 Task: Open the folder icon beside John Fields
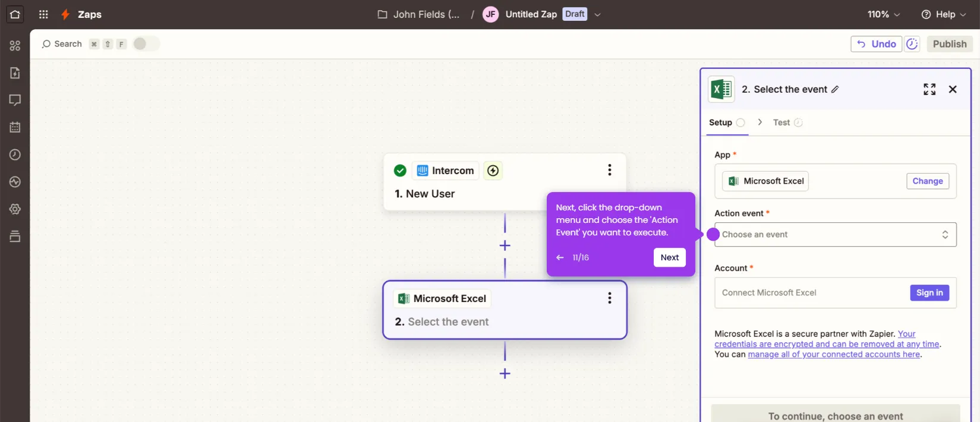383,14
